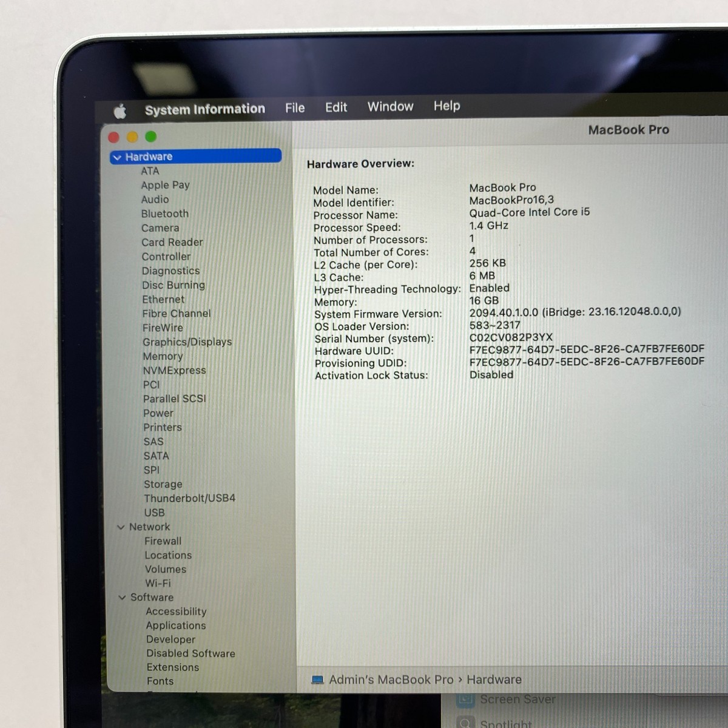Screen dimensions: 728x728
Task: Select Firewall in the sidebar
Action: pyautogui.click(x=163, y=541)
